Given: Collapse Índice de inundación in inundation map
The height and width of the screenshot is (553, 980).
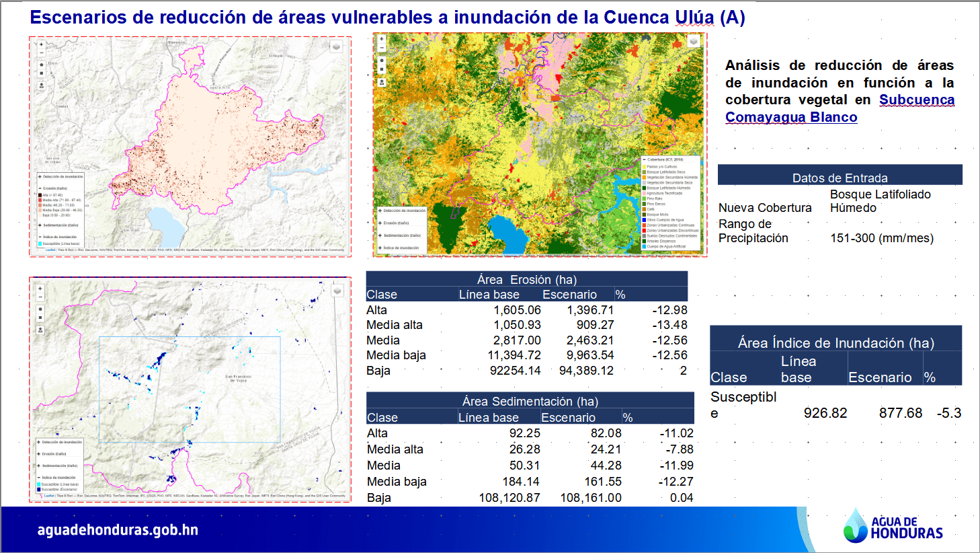Looking at the screenshot, I should pos(39,477).
